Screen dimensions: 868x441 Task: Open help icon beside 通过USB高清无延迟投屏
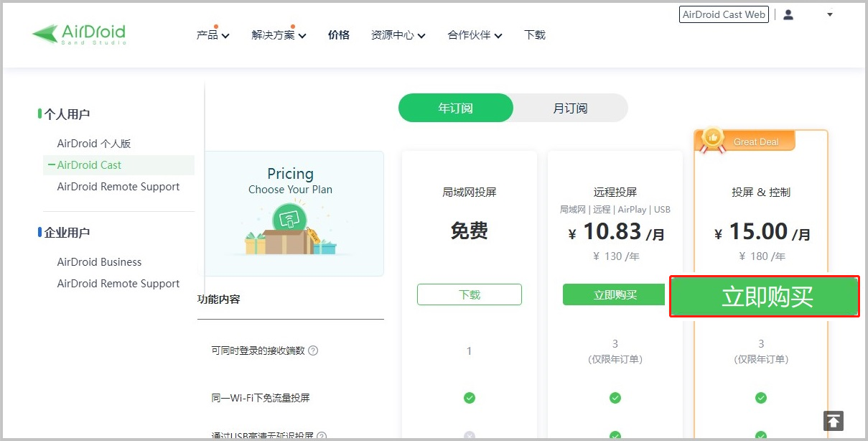point(322,437)
